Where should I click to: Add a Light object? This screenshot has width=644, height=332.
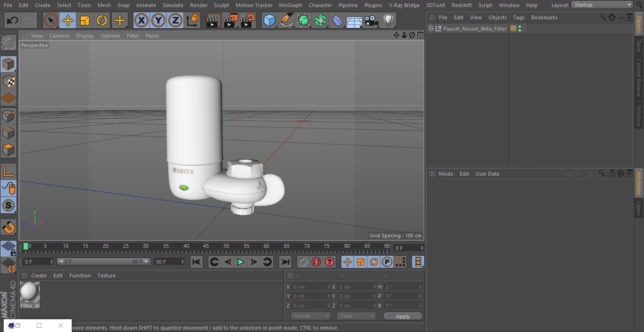pyautogui.click(x=388, y=20)
